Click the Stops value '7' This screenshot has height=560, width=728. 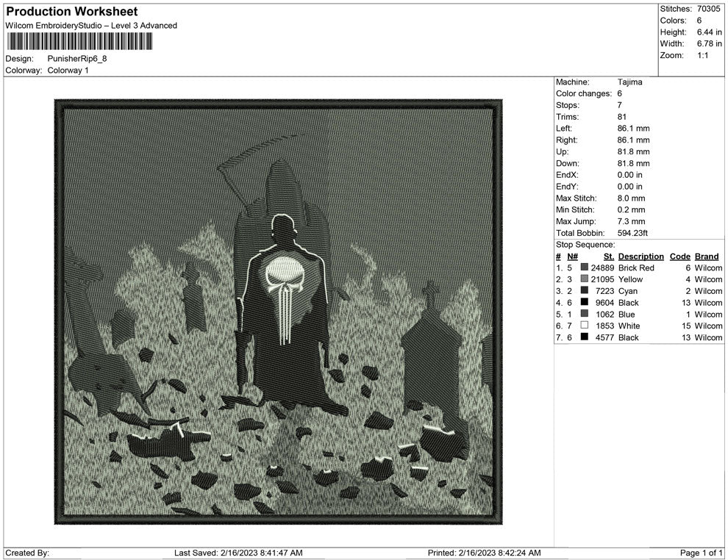point(619,105)
